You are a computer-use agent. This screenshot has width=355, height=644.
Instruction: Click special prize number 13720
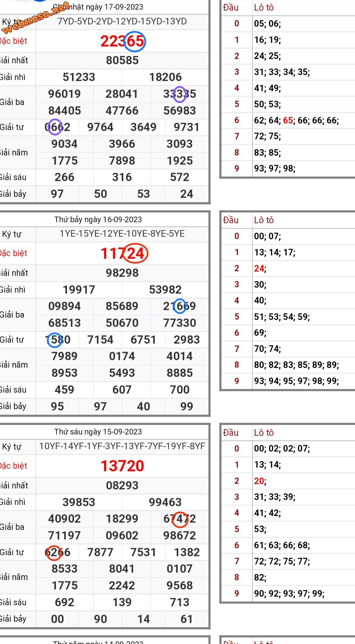122,466
